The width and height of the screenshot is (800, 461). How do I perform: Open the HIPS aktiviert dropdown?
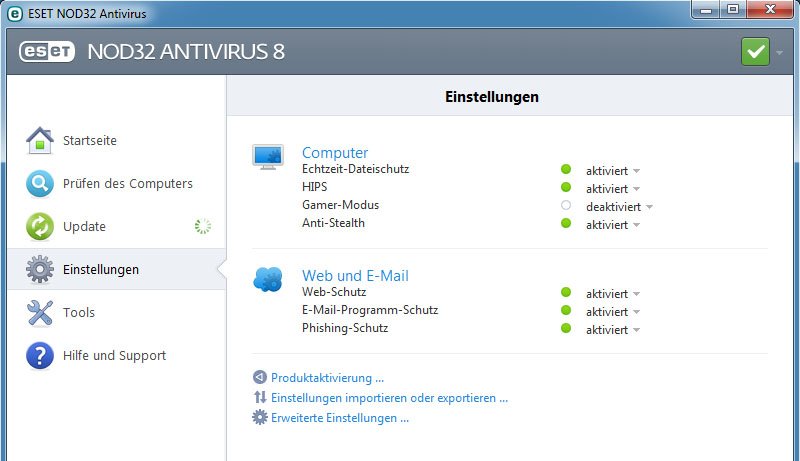click(613, 189)
